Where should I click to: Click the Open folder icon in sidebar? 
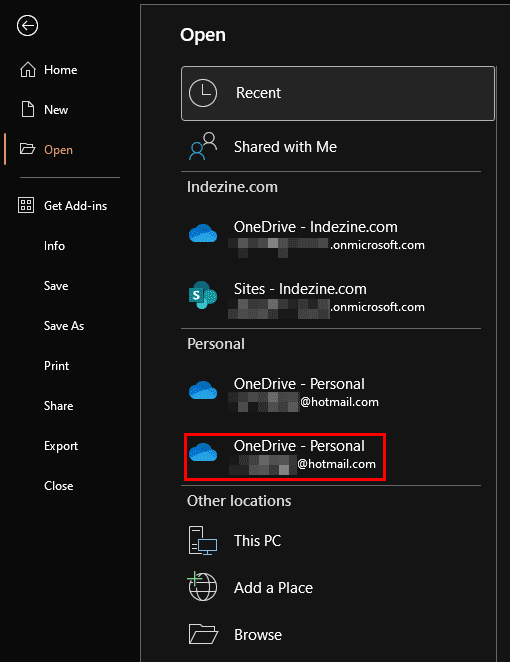pyautogui.click(x=27, y=149)
